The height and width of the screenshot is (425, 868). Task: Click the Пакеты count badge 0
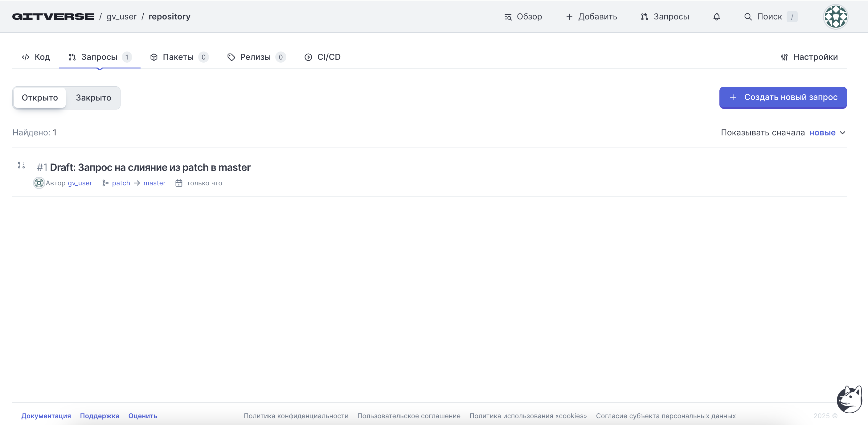click(203, 57)
